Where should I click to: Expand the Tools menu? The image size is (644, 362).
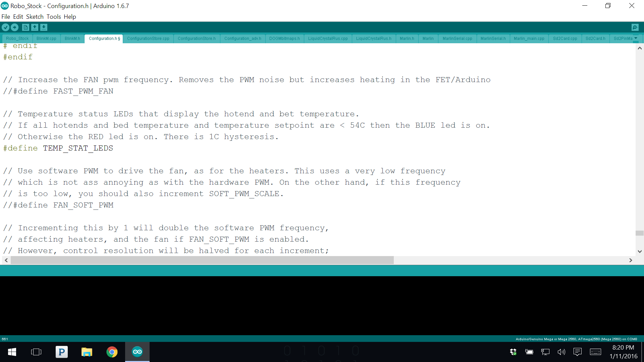click(53, 16)
